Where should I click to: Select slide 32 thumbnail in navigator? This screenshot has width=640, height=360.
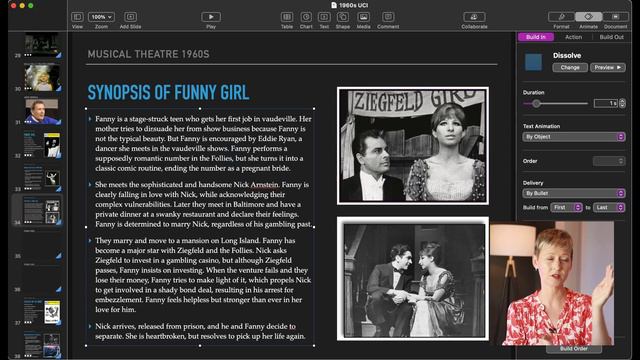(x=42, y=144)
